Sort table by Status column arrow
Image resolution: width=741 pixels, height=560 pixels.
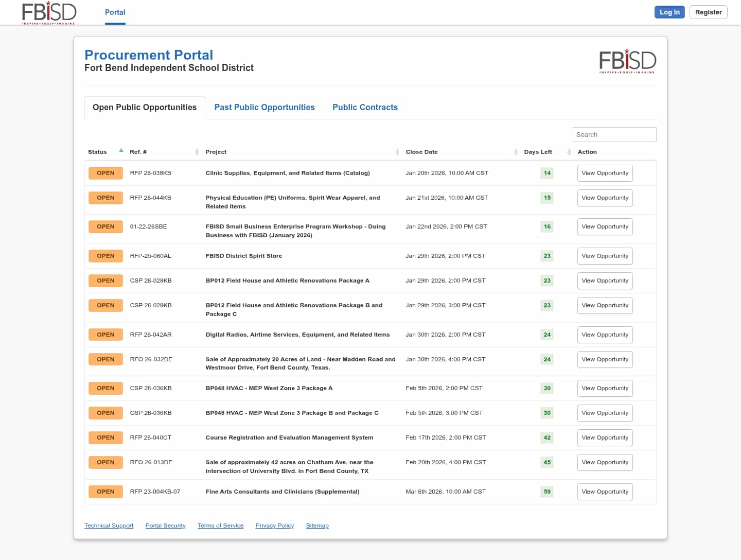pyautogui.click(x=121, y=151)
